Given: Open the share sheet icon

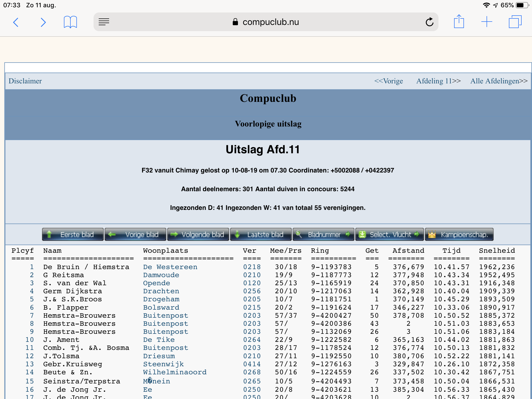Looking at the screenshot, I should [459, 21].
